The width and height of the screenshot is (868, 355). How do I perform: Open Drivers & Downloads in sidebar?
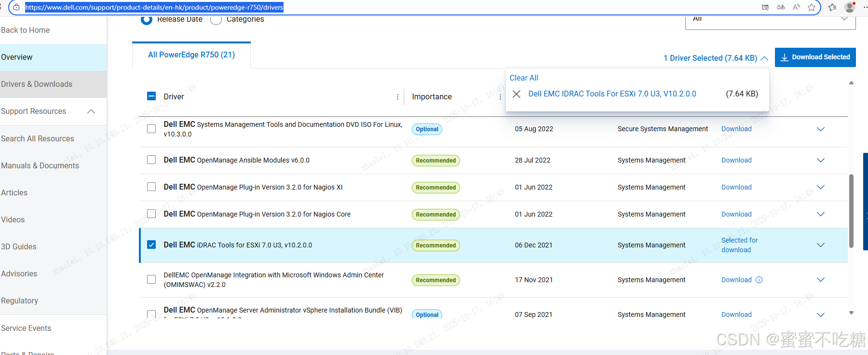pos(53,84)
